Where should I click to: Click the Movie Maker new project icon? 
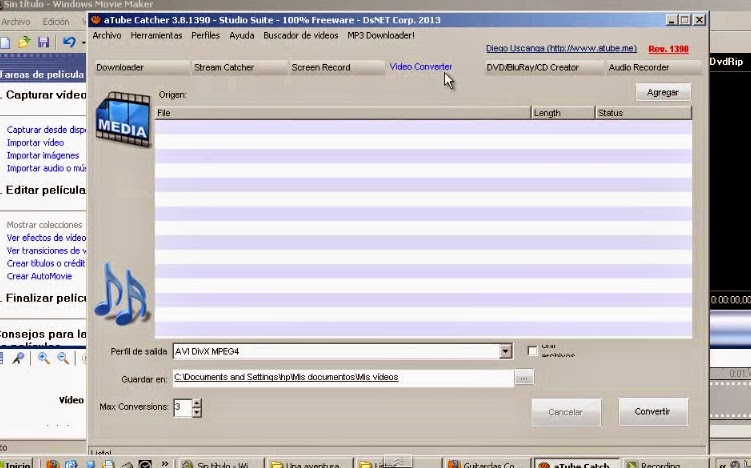point(5,43)
